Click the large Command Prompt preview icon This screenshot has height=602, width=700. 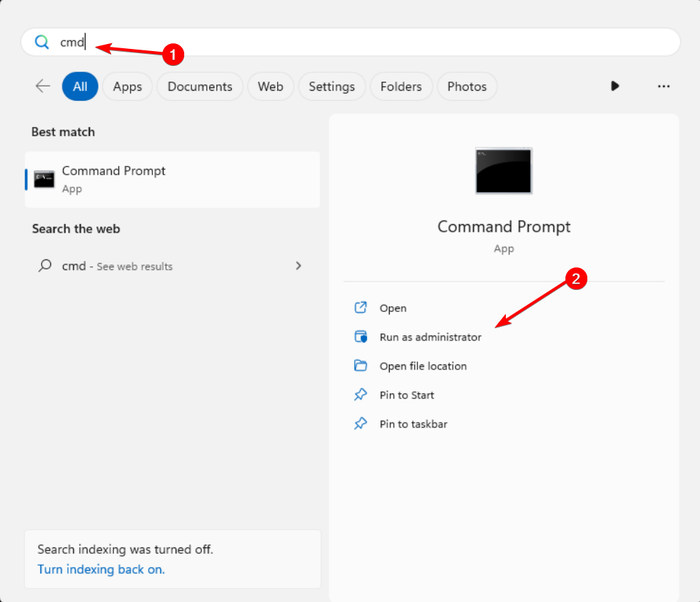pyautogui.click(x=504, y=170)
